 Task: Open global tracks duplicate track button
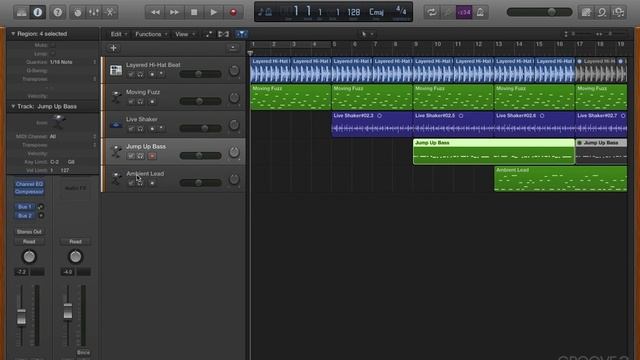coord(233,48)
